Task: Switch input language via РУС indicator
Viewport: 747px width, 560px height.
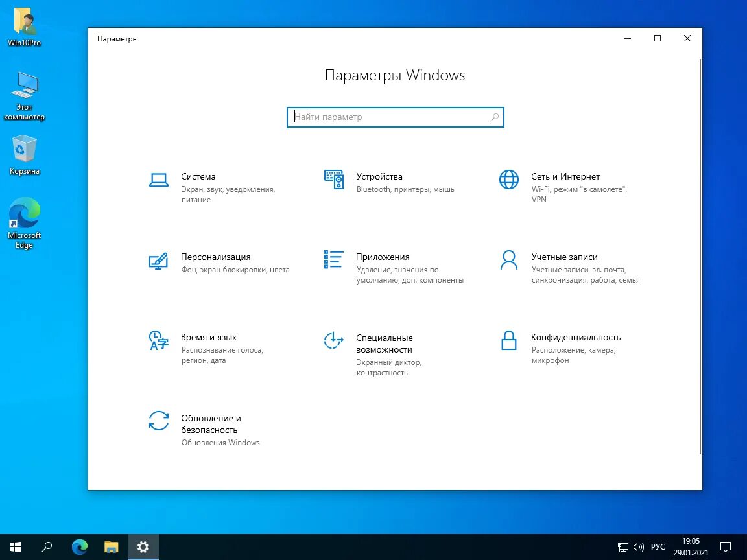Action: click(x=658, y=547)
